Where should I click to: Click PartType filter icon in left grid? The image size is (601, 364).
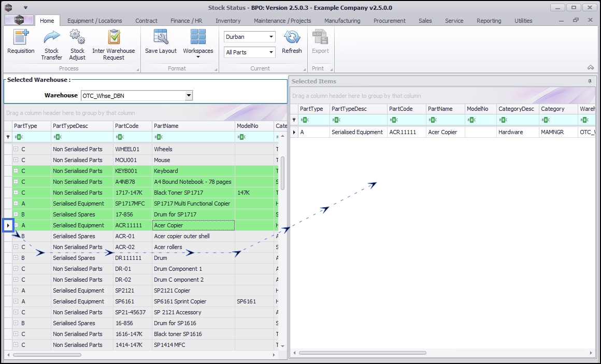(x=18, y=137)
